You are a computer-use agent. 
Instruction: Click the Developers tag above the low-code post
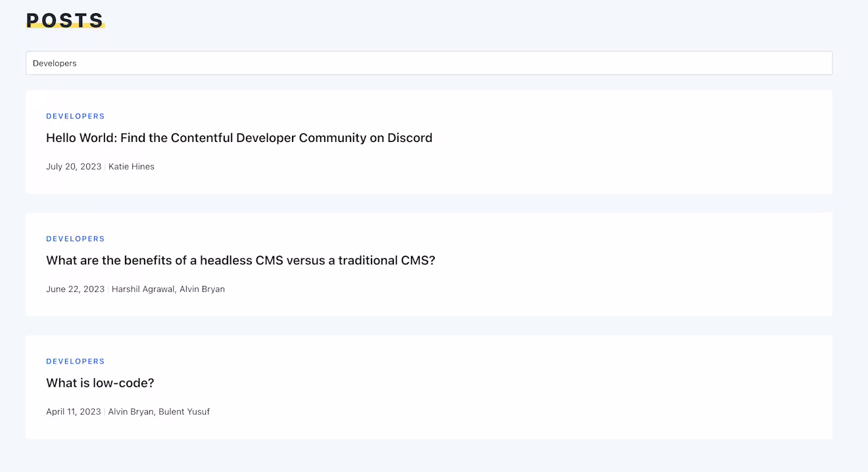(x=76, y=362)
